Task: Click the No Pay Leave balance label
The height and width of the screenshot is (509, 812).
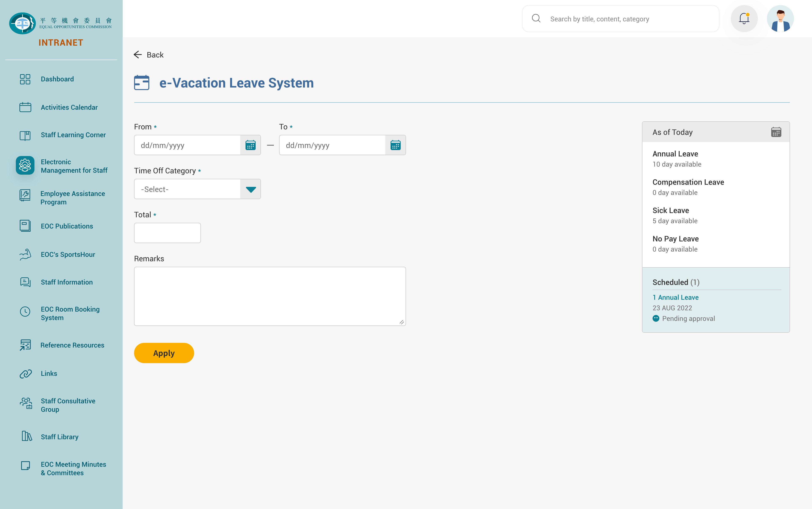Action: [x=675, y=239]
